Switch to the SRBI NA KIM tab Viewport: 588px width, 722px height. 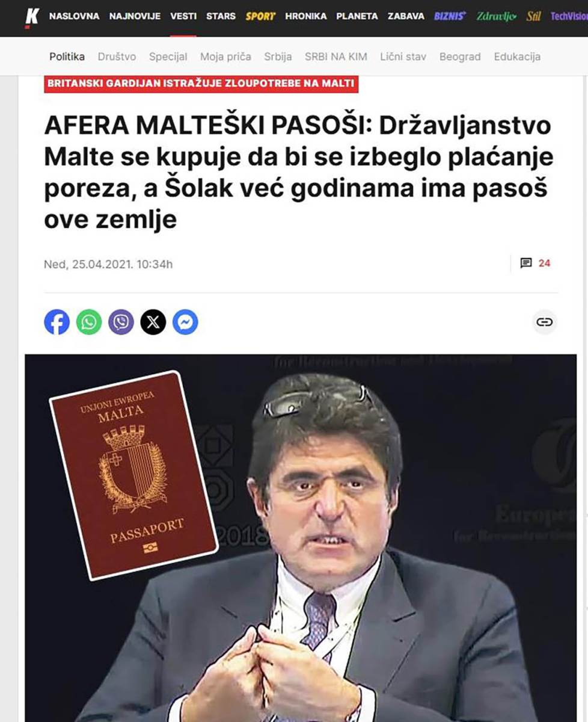pyautogui.click(x=335, y=57)
